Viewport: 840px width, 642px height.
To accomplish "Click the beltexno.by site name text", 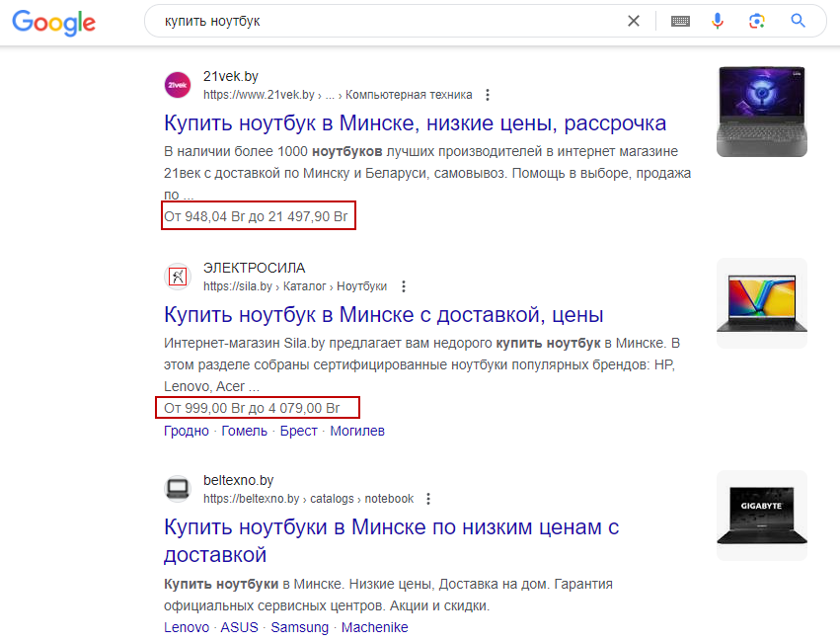I will click(239, 480).
